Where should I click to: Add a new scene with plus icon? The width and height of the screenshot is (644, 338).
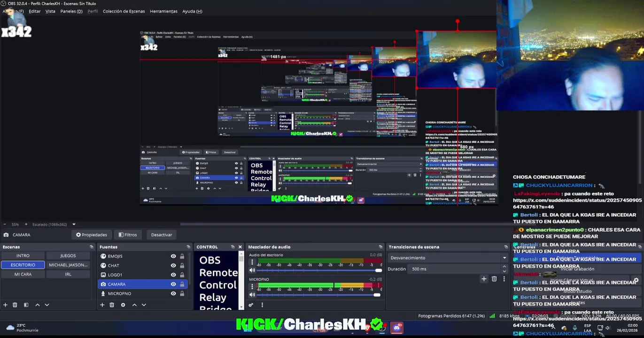[x=5, y=305]
